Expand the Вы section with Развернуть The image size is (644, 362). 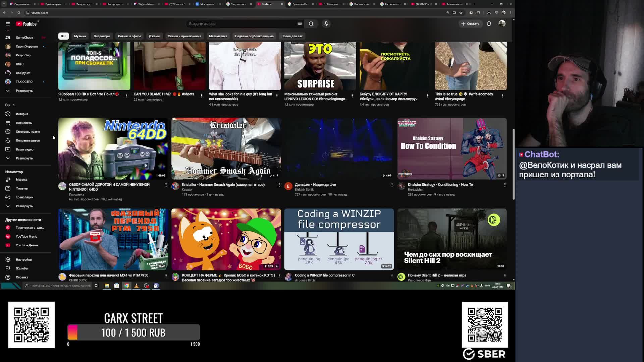pyautogui.click(x=24, y=158)
